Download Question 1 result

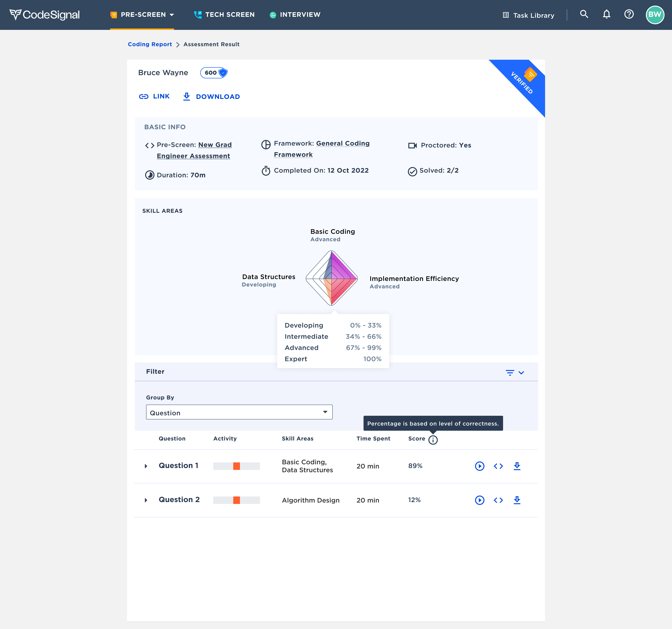click(x=517, y=466)
